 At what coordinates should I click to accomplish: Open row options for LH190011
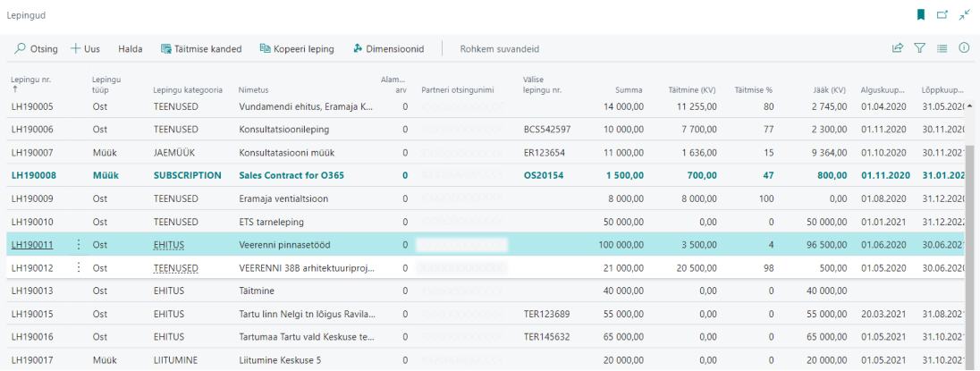pos(78,244)
